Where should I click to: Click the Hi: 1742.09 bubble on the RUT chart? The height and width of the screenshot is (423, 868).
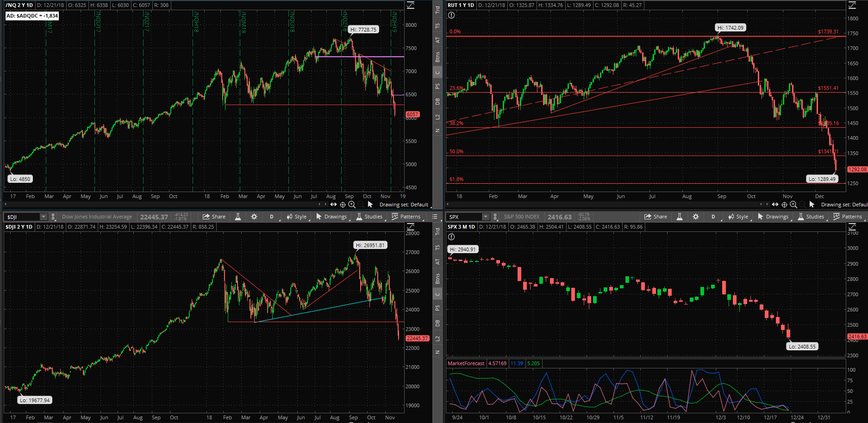point(731,28)
